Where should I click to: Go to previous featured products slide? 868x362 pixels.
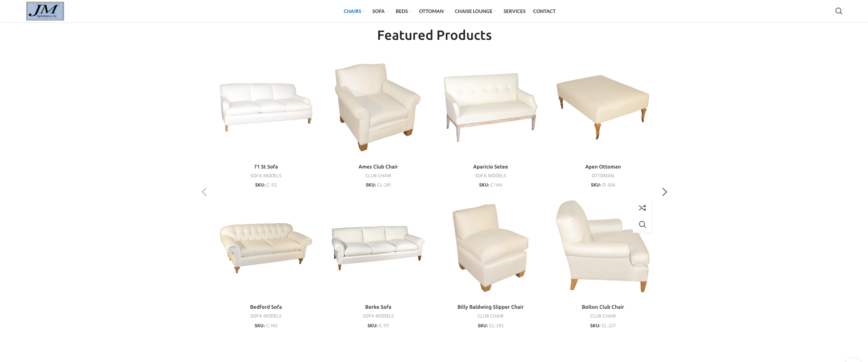pos(204,192)
